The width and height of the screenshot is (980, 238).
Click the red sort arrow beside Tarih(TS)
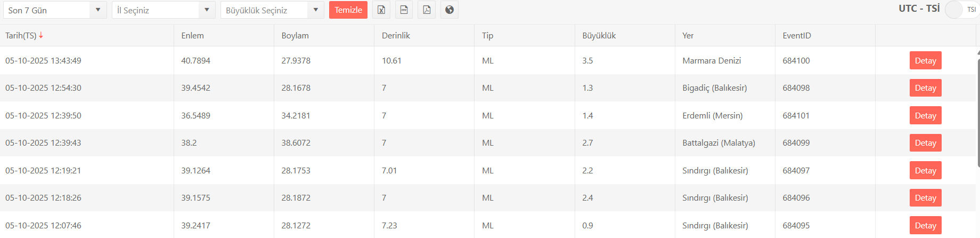[41, 35]
